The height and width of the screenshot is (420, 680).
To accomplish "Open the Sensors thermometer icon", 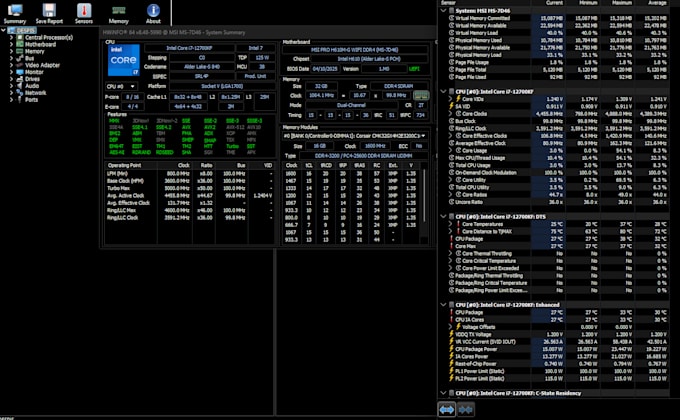I will tap(84, 13).
